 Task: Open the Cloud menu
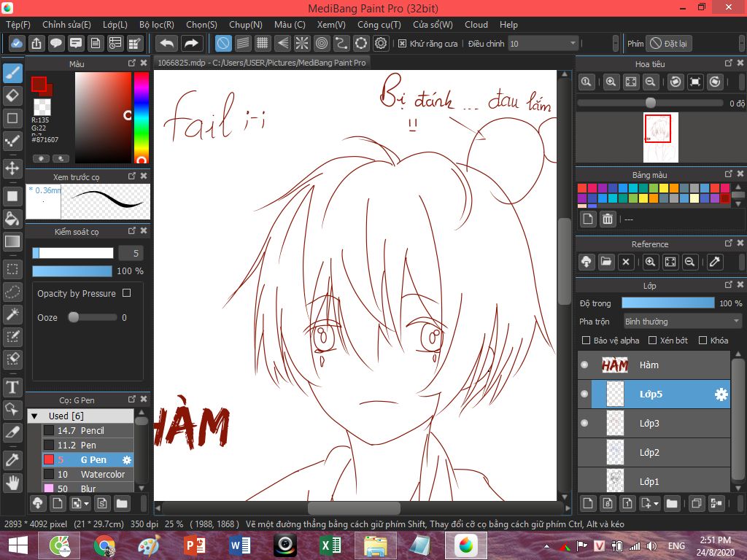pyautogui.click(x=476, y=25)
